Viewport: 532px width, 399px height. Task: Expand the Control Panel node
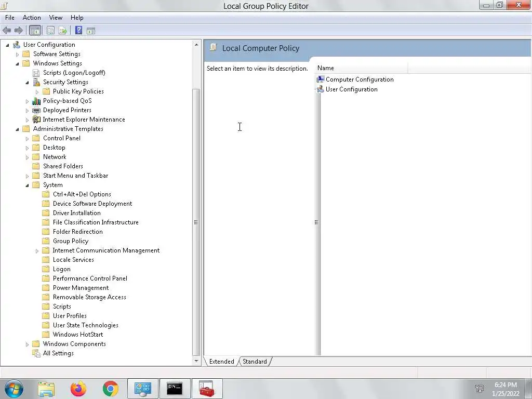pos(27,138)
